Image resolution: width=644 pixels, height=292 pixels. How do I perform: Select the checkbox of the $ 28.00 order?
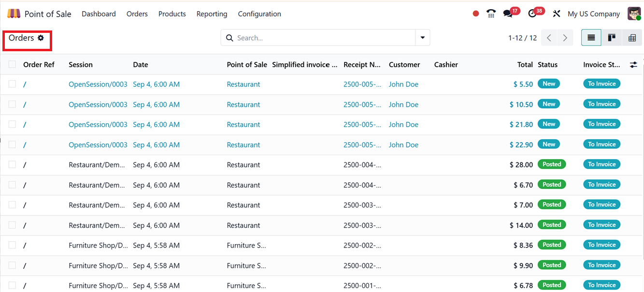click(x=12, y=165)
